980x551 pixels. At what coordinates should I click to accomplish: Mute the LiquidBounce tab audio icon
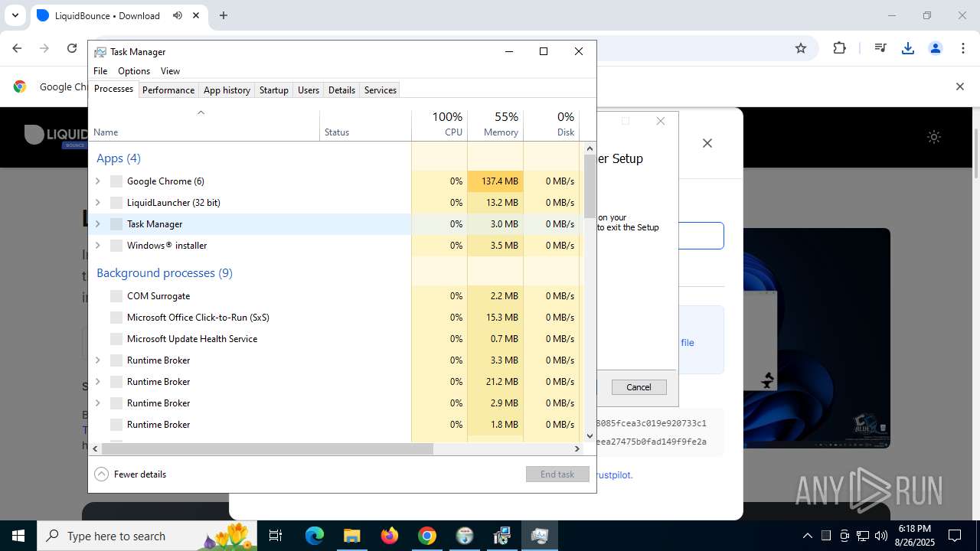pos(178,15)
